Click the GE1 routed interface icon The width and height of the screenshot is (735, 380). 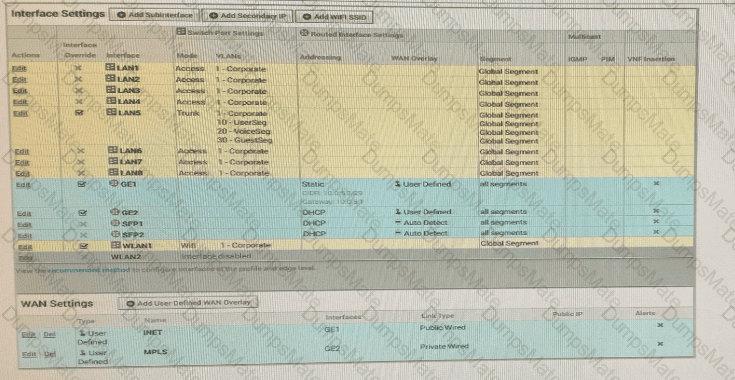(x=114, y=184)
